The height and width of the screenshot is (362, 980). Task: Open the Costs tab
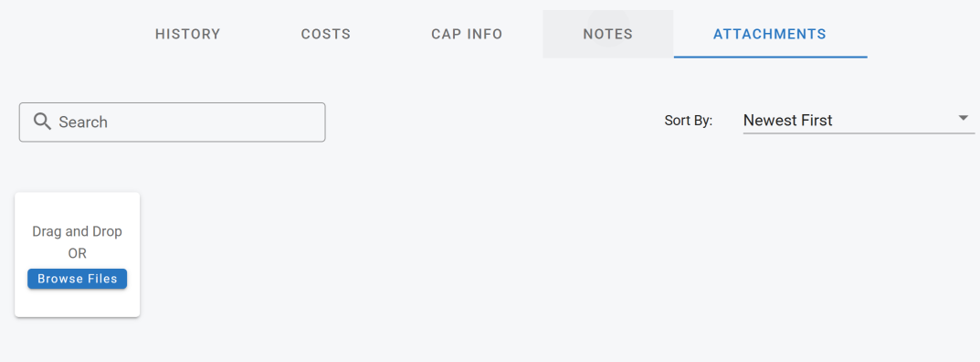(x=326, y=34)
